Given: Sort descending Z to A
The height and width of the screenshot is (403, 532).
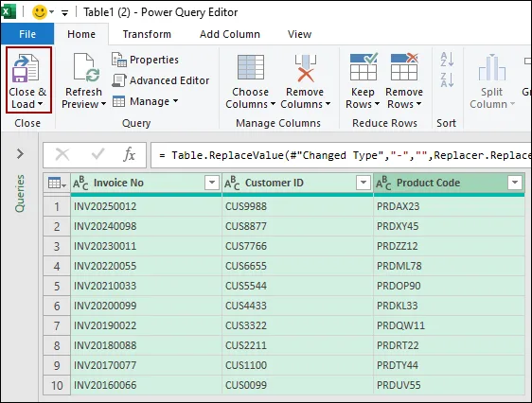Looking at the screenshot, I should coord(447,80).
